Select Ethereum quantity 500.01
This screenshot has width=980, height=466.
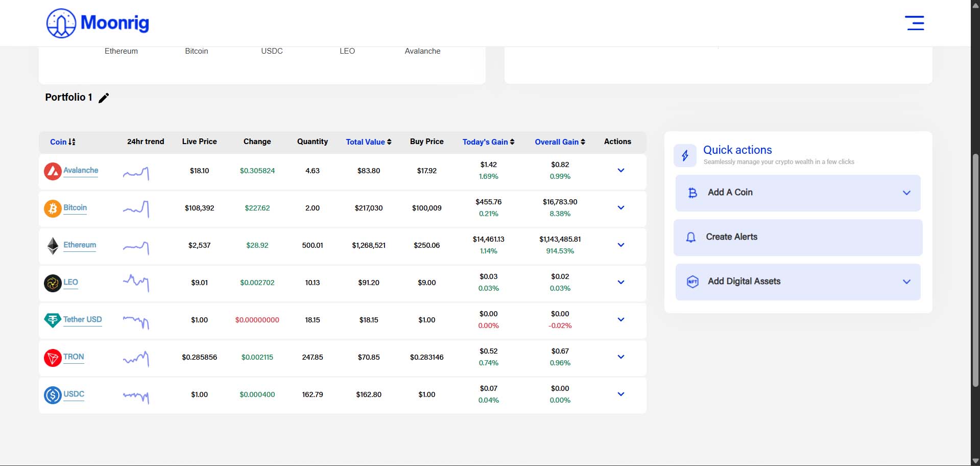(313, 245)
